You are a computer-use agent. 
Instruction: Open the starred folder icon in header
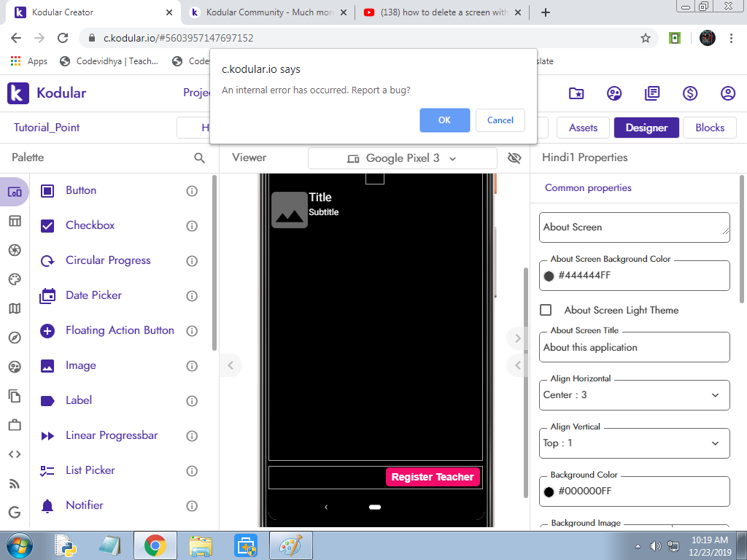tap(576, 93)
